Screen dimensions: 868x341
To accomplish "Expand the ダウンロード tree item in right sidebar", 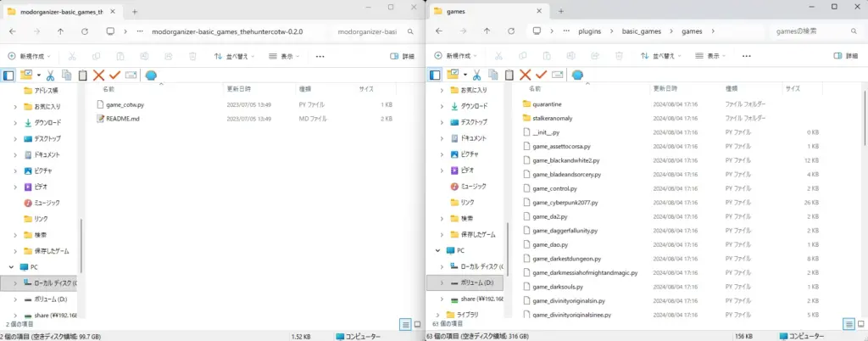I will 441,106.
